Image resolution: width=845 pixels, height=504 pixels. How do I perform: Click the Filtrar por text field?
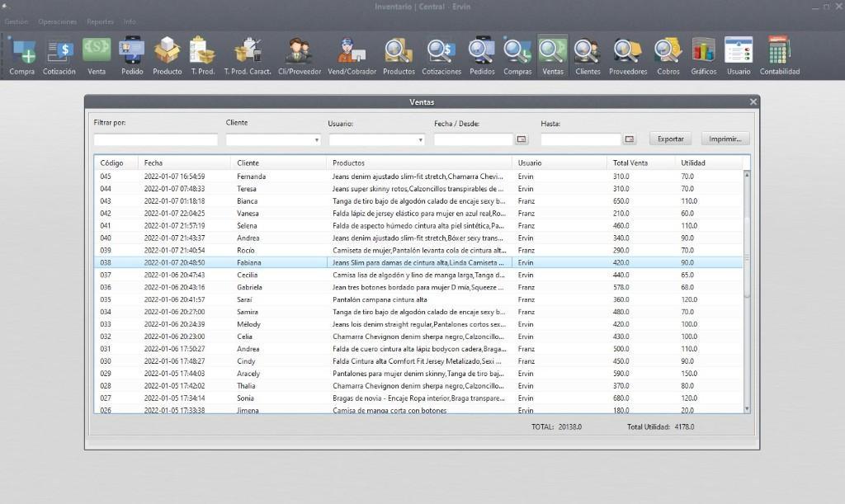(156, 140)
